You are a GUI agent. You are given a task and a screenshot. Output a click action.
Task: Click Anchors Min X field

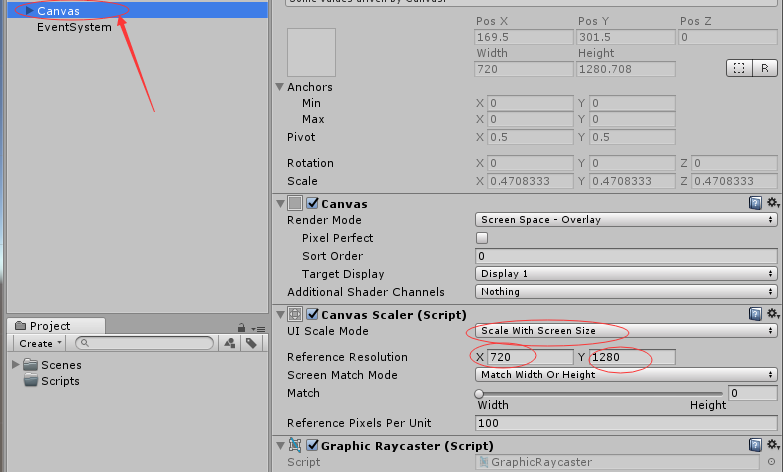530,103
